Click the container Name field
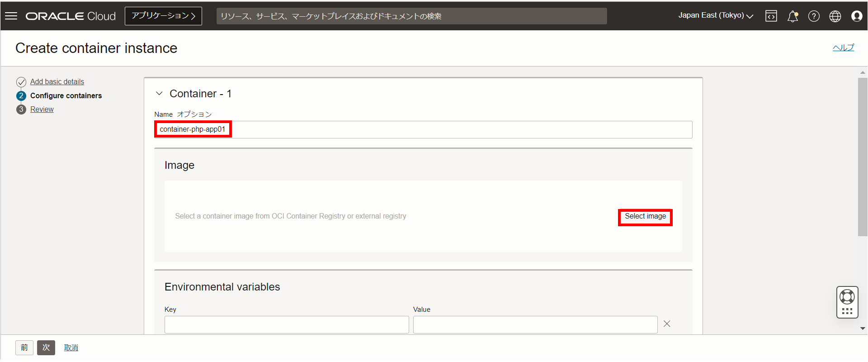The height and width of the screenshot is (362, 868). coord(423,129)
